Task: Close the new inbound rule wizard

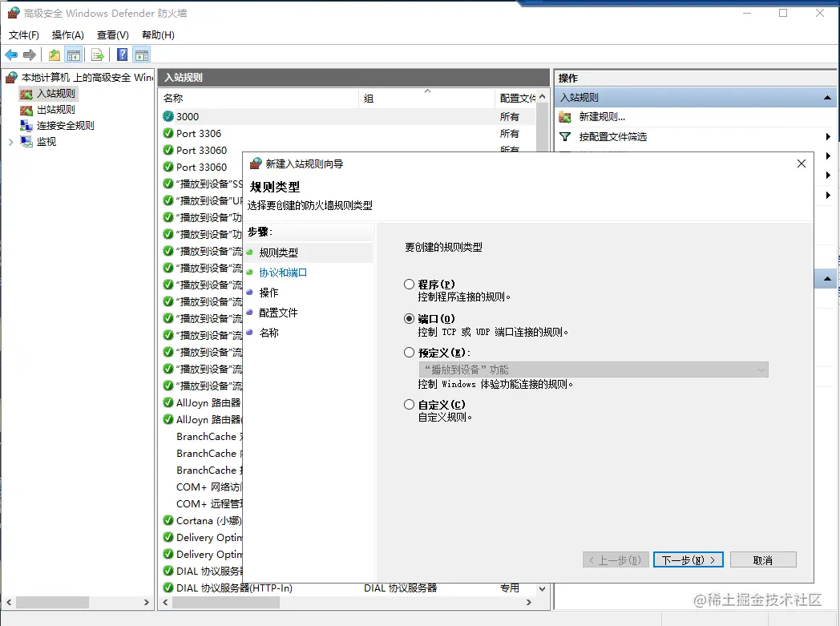Action: coord(801,164)
